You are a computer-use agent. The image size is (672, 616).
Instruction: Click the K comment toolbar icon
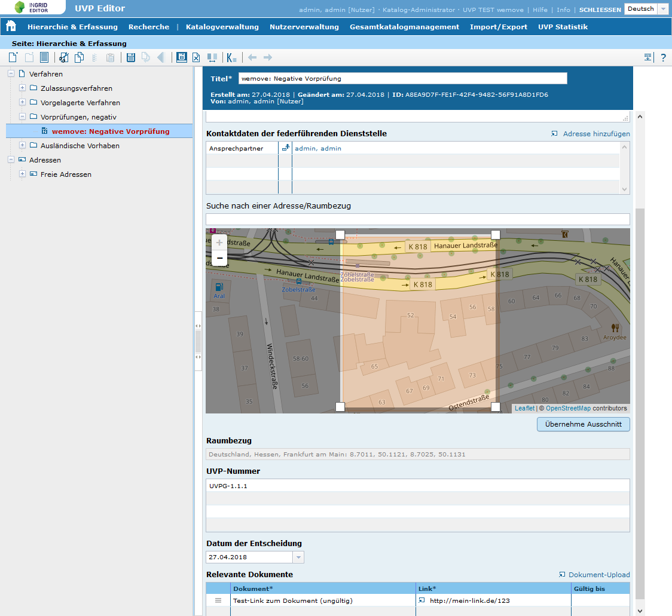[232, 57]
